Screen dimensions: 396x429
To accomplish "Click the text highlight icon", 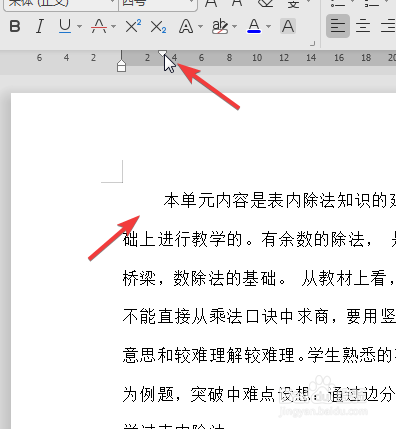I will [220, 26].
